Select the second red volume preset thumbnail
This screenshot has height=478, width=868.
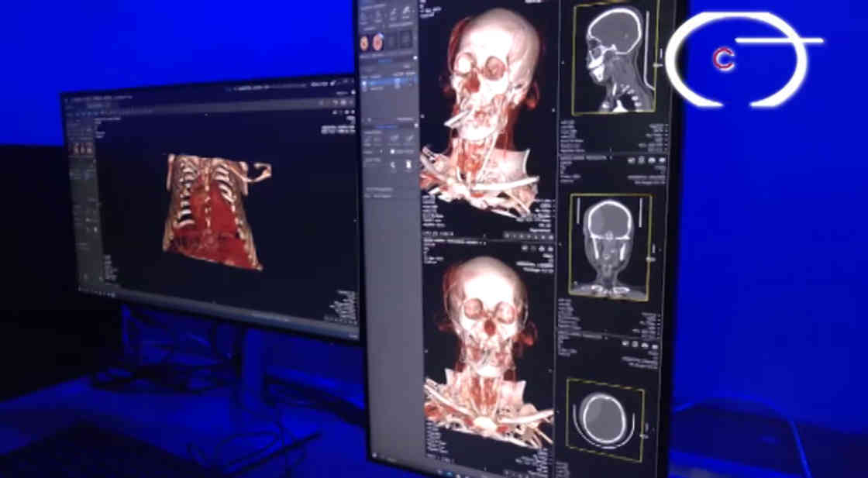[379, 42]
